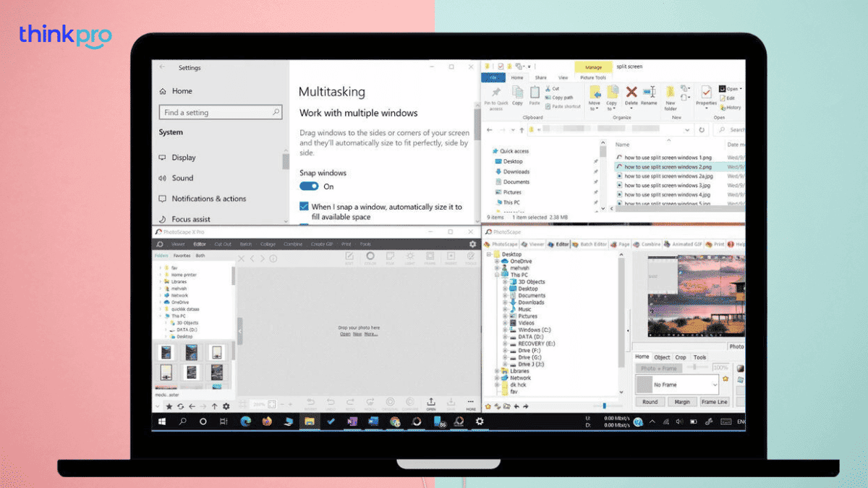The height and width of the screenshot is (488, 868).
Task: Expand the Documents node in PhotoScape tree
Action: pyautogui.click(x=505, y=296)
